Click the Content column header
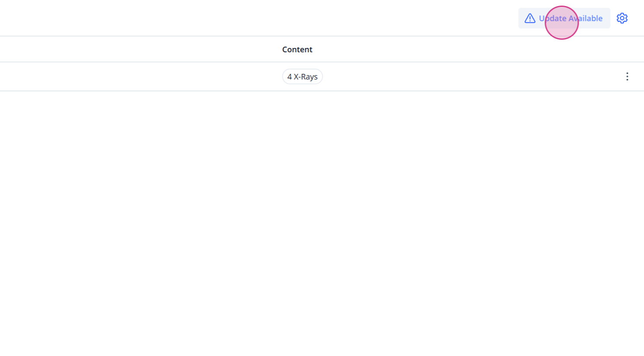The height and width of the screenshot is (356, 644). (297, 49)
